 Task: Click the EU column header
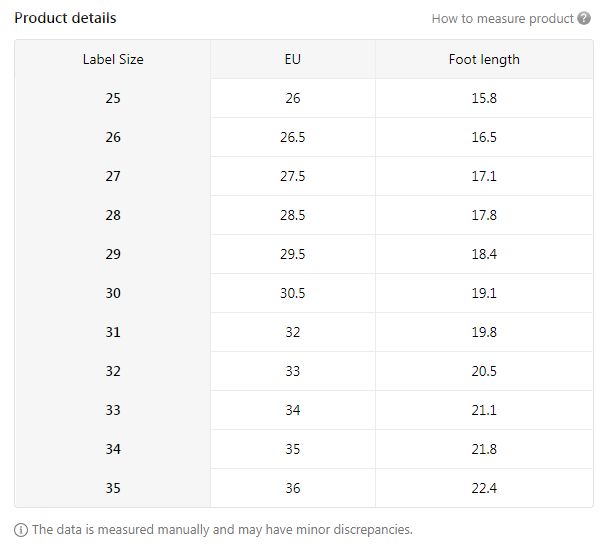[x=292, y=59]
